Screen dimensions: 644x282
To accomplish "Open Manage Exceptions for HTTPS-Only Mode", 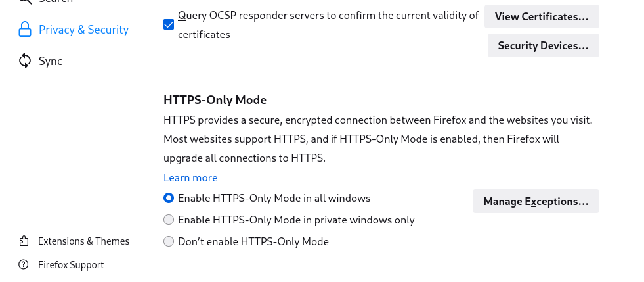I will pyautogui.click(x=536, y=201).
